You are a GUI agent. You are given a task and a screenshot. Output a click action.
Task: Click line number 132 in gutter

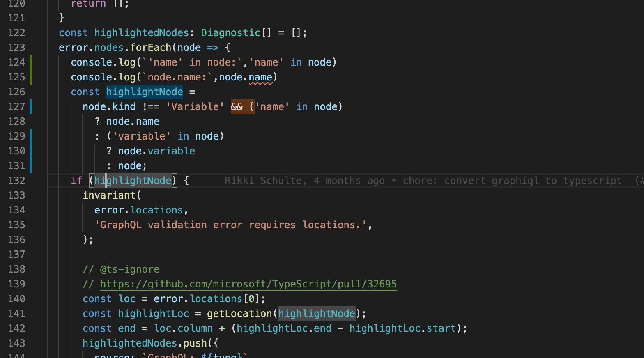click(x=16, y=181)
